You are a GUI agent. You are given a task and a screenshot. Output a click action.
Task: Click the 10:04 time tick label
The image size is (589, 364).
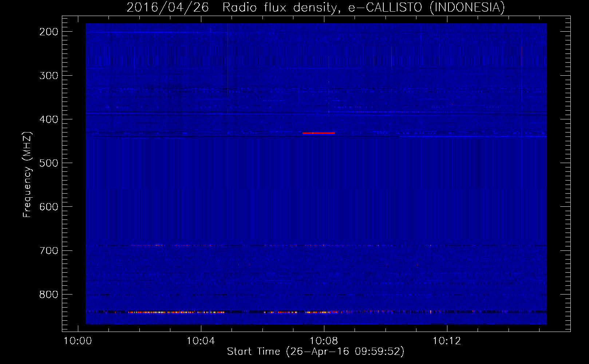[x=201, y=341]
